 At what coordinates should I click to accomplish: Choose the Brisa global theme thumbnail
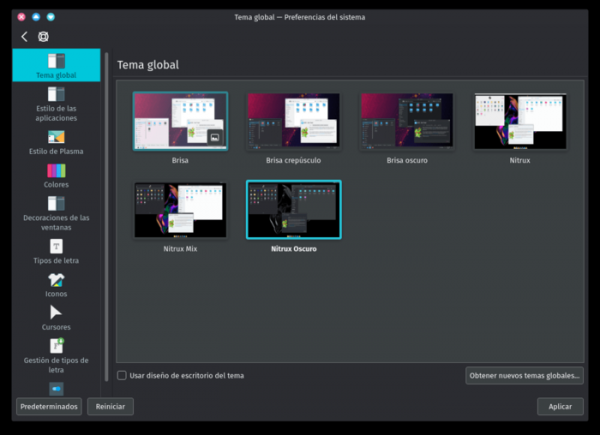tap(180, 122)
